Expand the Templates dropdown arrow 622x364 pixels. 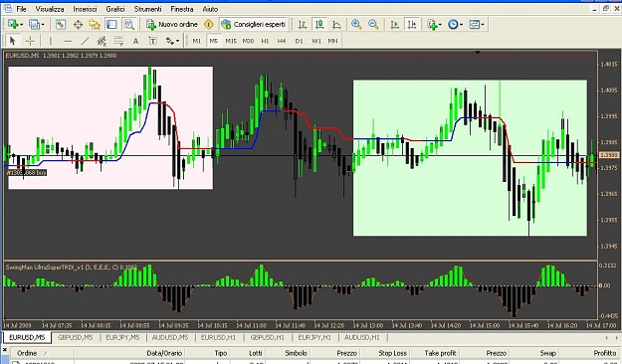click(483, 25)
